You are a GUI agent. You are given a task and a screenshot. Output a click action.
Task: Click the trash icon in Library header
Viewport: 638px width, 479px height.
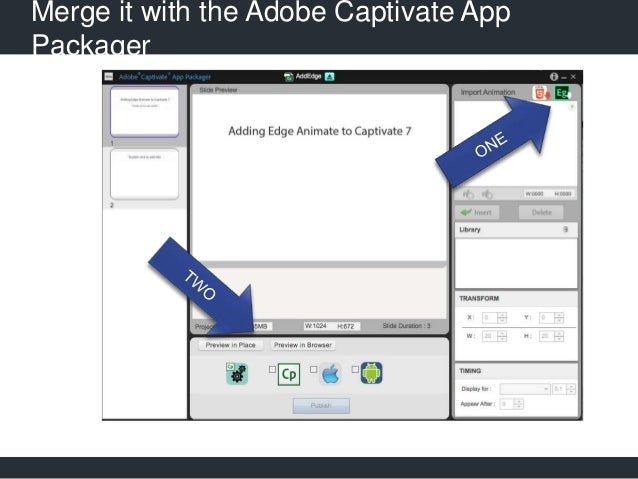click(x=565, y=230)
